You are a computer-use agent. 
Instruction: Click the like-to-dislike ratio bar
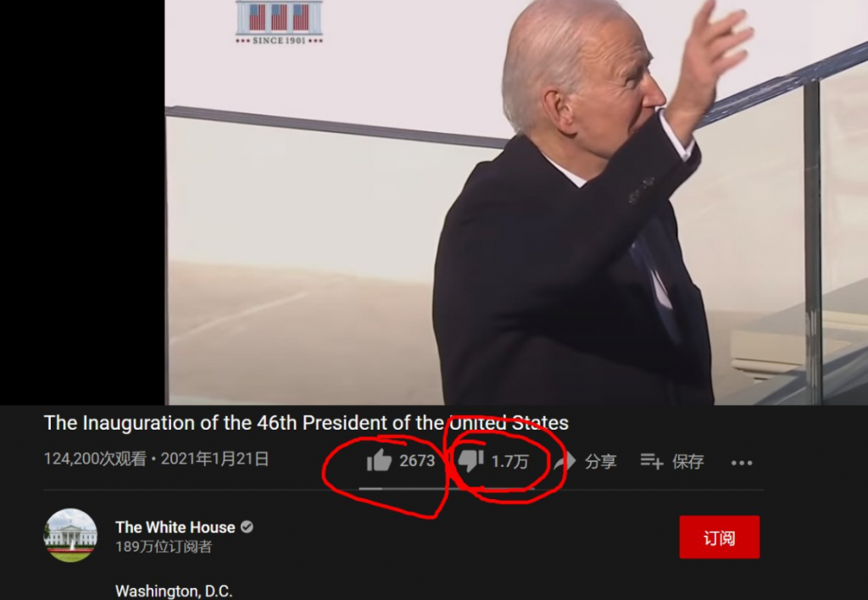point(447,489)
